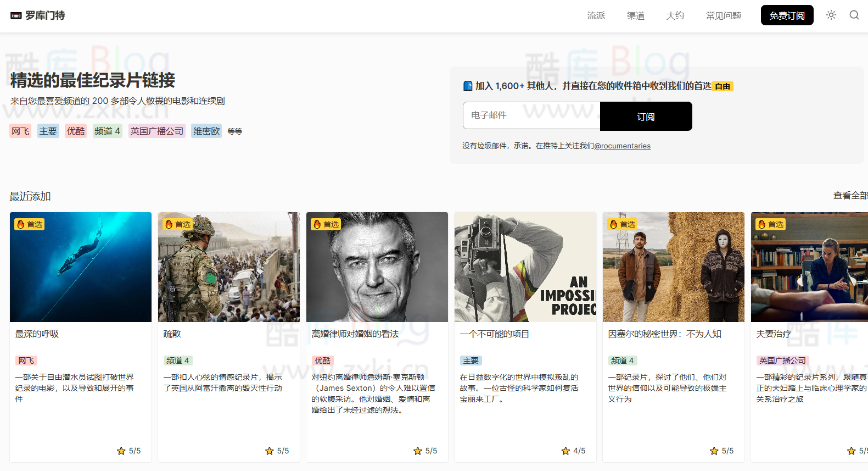Image resolution: width=868 pixels, height=471 pixels.
Task: Click the 免费订阅 button
Action: coord(787,15)
